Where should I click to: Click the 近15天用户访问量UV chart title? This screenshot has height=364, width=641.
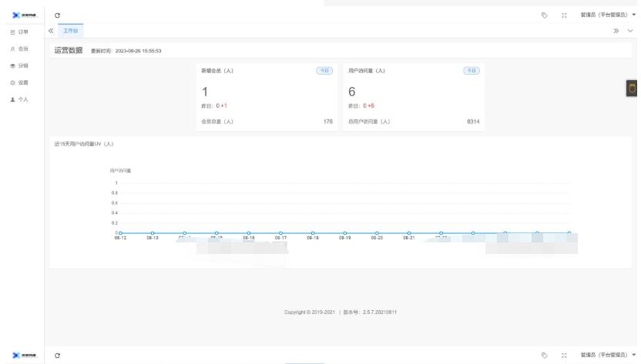pos(84,144)
